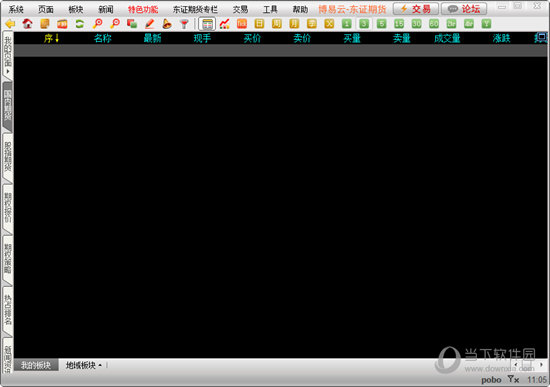Select the weekly 周 period icon
This screenshot has height=387, width=550.
[277, 24]
